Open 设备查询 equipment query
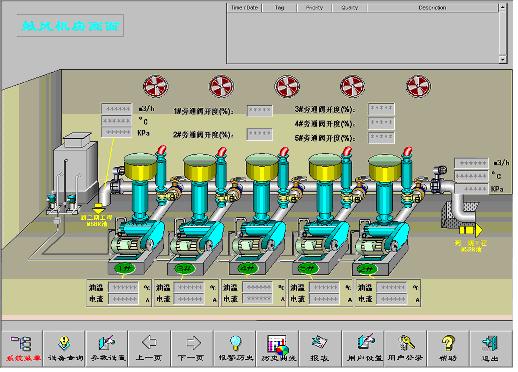The height and width of the screenshot is (372, 518). point(65,348)
